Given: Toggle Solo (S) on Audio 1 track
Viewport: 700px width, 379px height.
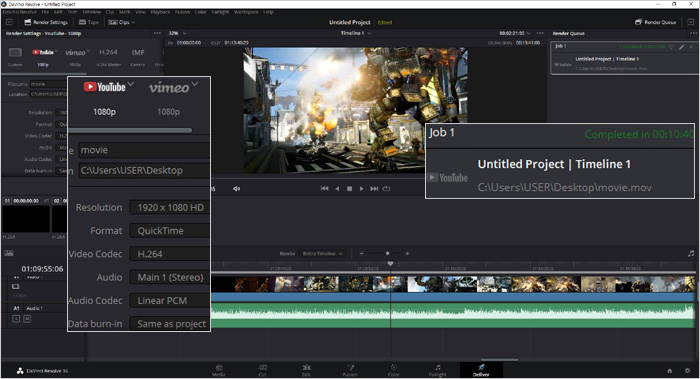Looking at the screenshot, I should (x=16, y=319).
